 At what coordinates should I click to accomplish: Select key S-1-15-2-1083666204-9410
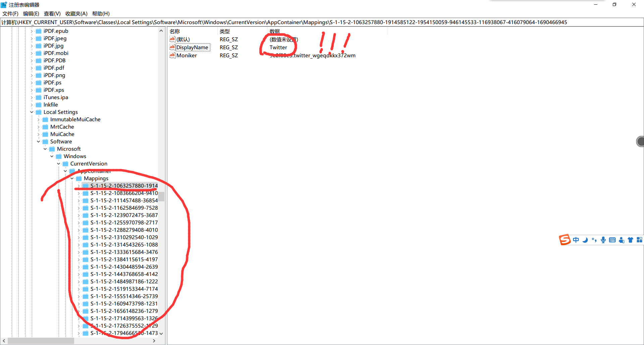click(x=124, y=193)
